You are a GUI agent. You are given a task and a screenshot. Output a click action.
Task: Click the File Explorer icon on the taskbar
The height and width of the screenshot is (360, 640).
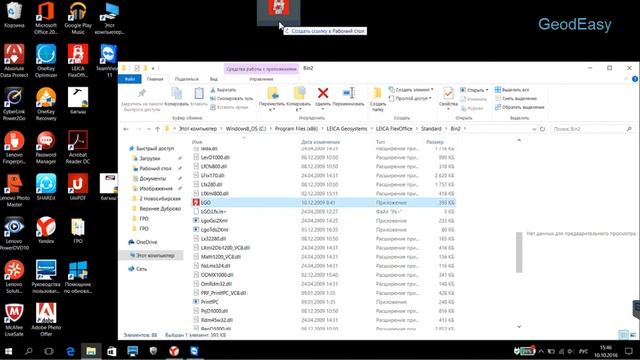click(91, 351)
